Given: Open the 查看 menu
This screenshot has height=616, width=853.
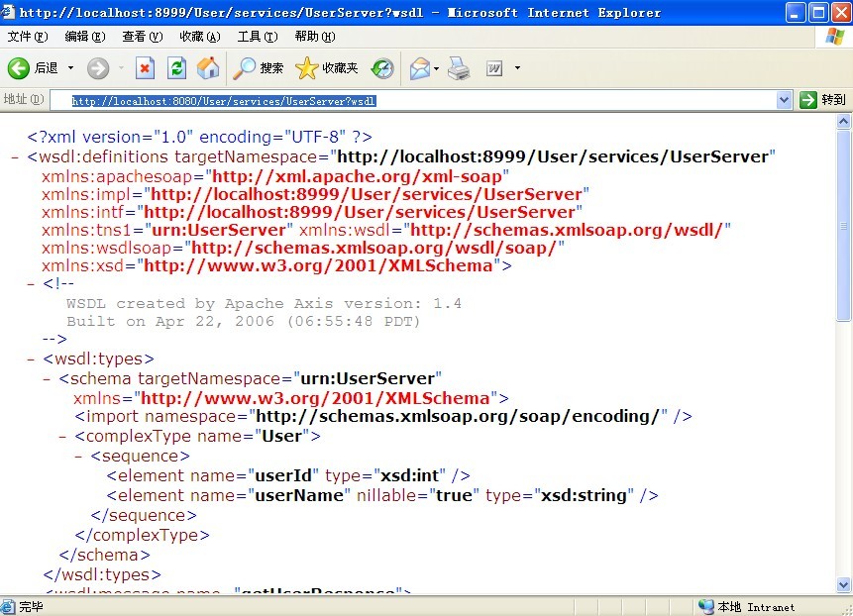Looking at the screenshot, I should coord(142,36).
